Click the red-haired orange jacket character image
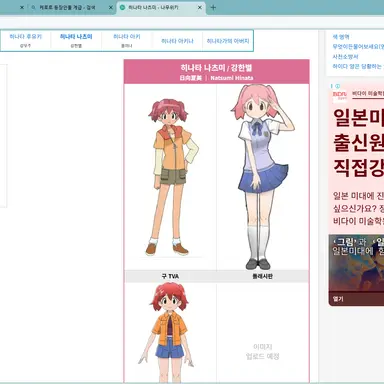The image size is (384, 384). [x=168, y=332]
